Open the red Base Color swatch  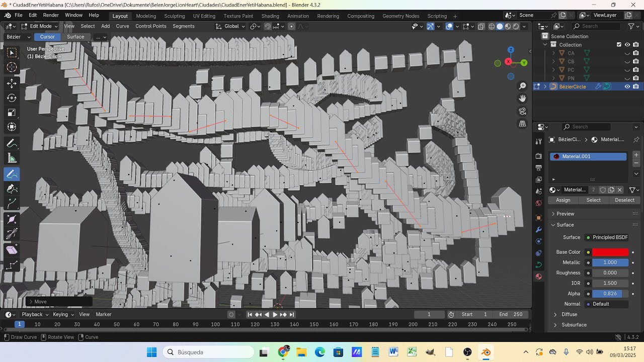tap(610, 252)
